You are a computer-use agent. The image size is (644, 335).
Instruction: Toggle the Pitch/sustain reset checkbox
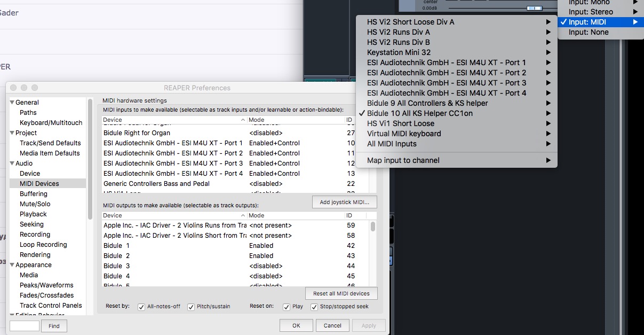(x=191, y=307)
